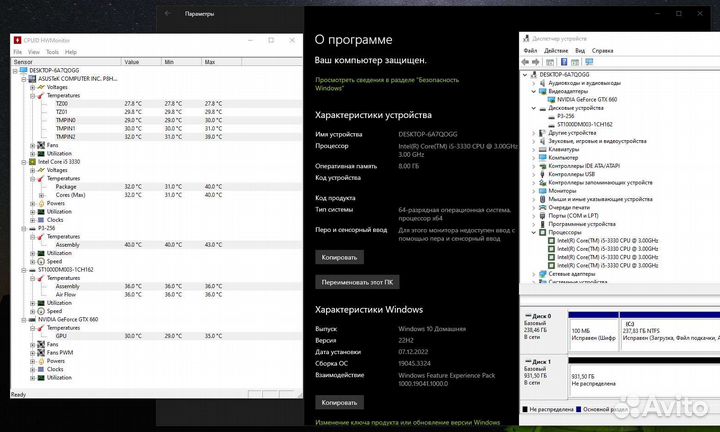Expand Voltages under ASUSTeK in HWMonitor

click(x=33, y=87)
